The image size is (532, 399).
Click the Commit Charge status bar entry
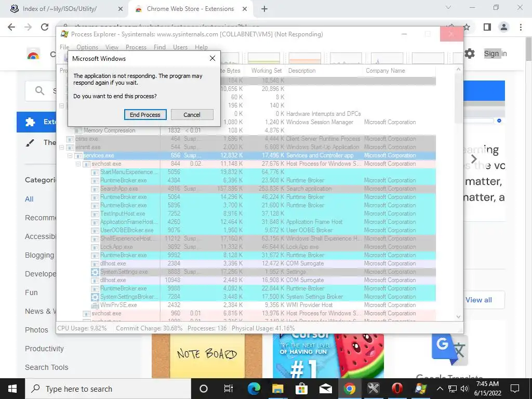coord(149,328)
